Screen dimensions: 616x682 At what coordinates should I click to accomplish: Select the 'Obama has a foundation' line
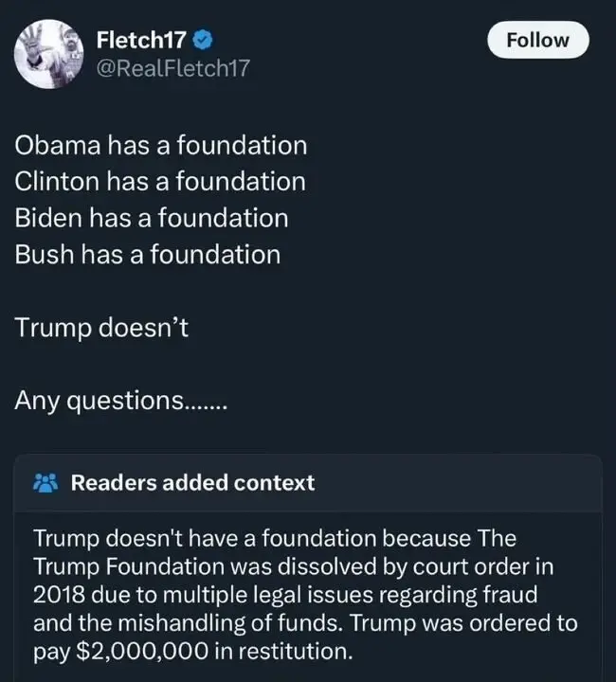point(161,145)
